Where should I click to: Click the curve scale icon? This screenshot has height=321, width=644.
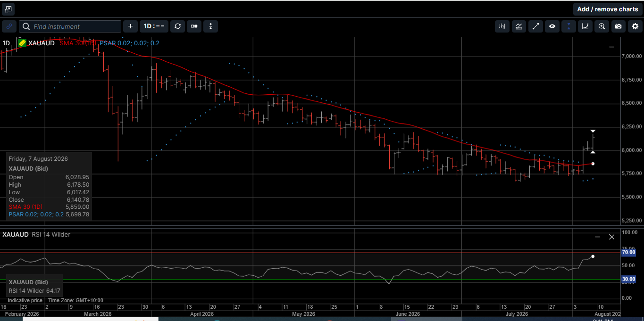[x=585, y=26]
